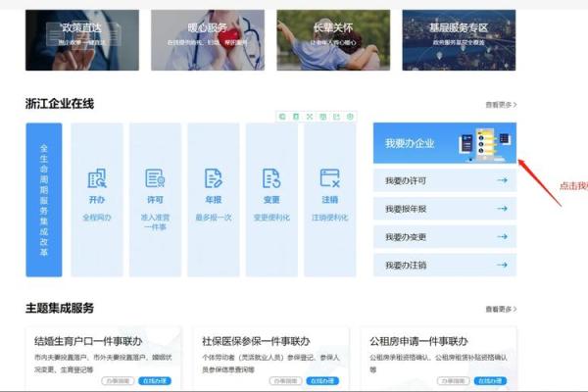
Task: Select the 年报 annual report icon
Action: [213, 179]
